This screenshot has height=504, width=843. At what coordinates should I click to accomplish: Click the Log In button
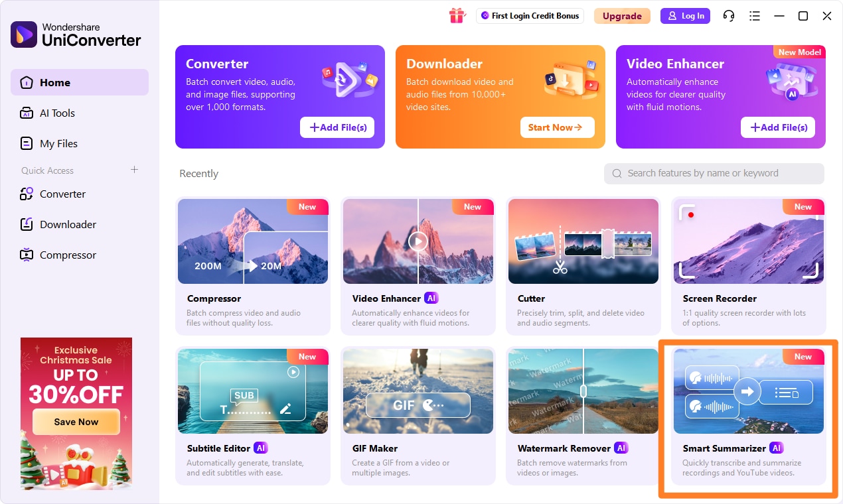click(x=686, y=16)
